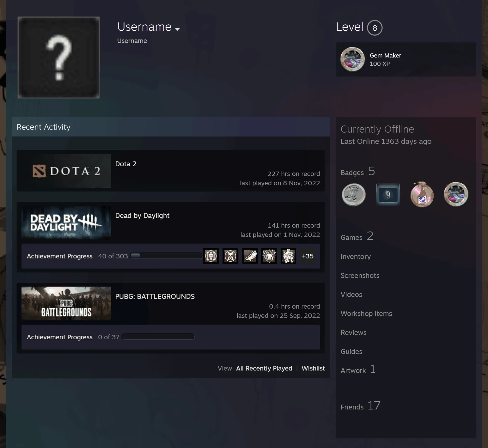Viewport: 488px width, 448px height.
Task: Click the PUBG: BATTLEGROUNDS title link
Action: click(x=155, y=296)
